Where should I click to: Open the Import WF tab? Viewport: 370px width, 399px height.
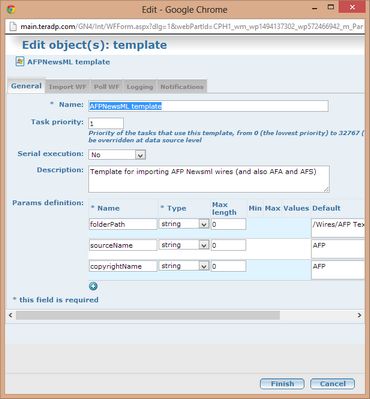pos(68,87)
